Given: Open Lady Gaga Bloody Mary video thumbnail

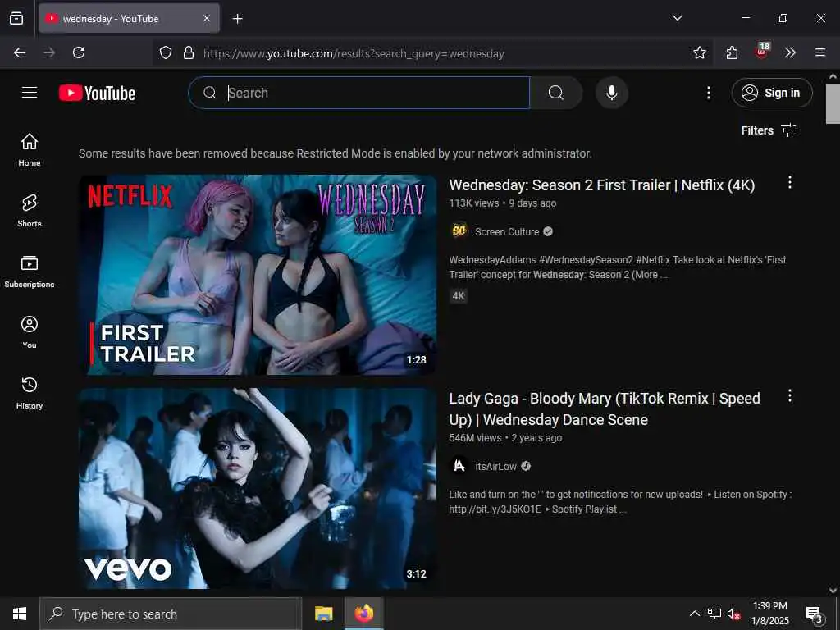Looking at the screenshot, I should 258,489.
